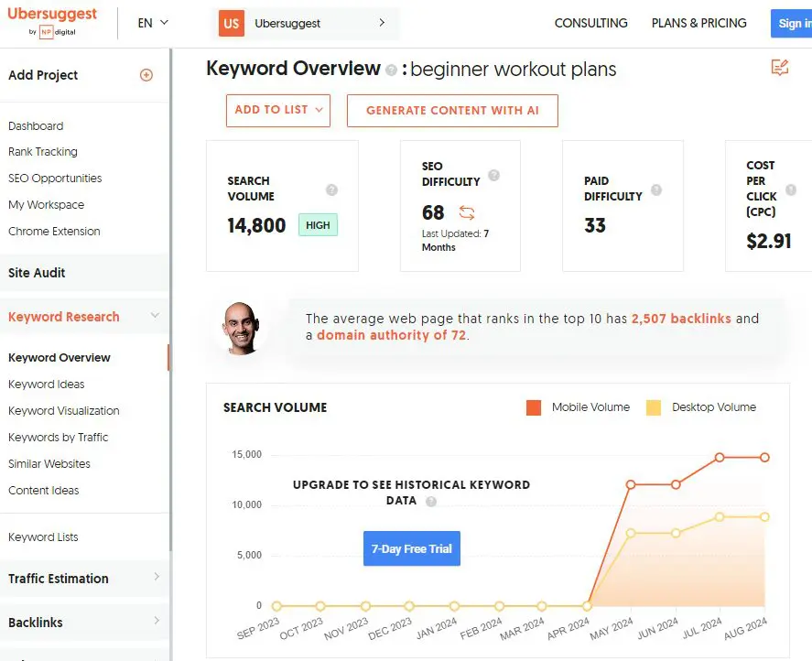The height and width of the screenshot is (661, 812).
Task: Select Keyword Overview in the sidebar
Action: coord(59,357)
